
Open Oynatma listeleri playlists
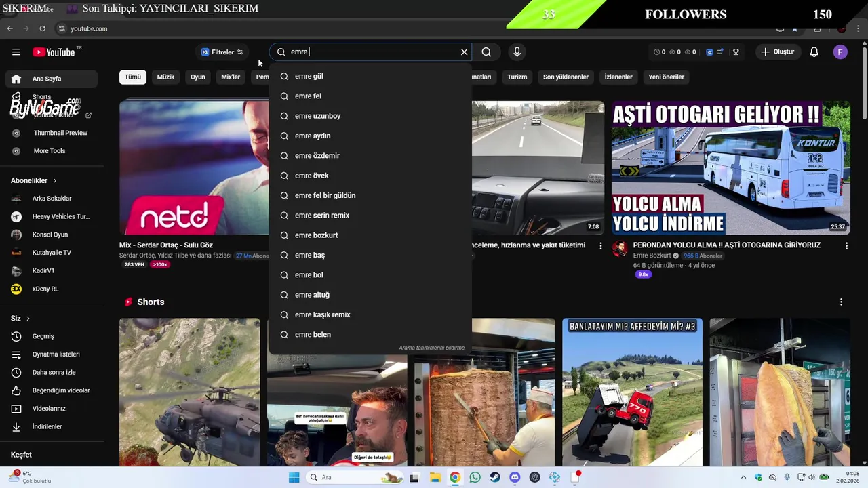(x=52, y=354)
